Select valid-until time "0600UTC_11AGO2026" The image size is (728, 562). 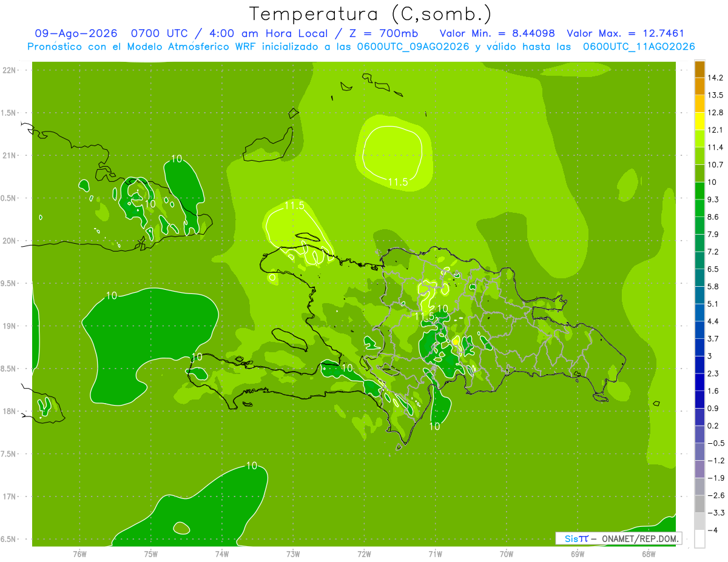[639, 47]
